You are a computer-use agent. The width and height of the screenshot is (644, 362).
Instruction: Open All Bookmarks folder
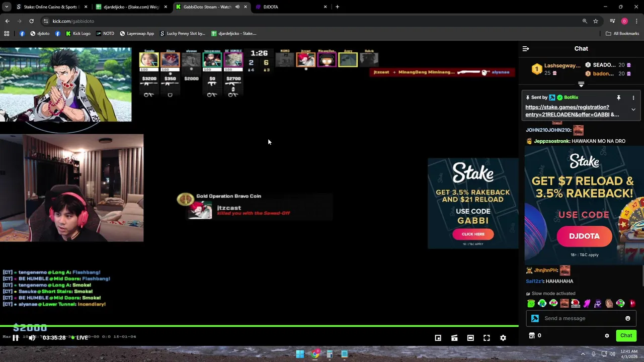622,34
